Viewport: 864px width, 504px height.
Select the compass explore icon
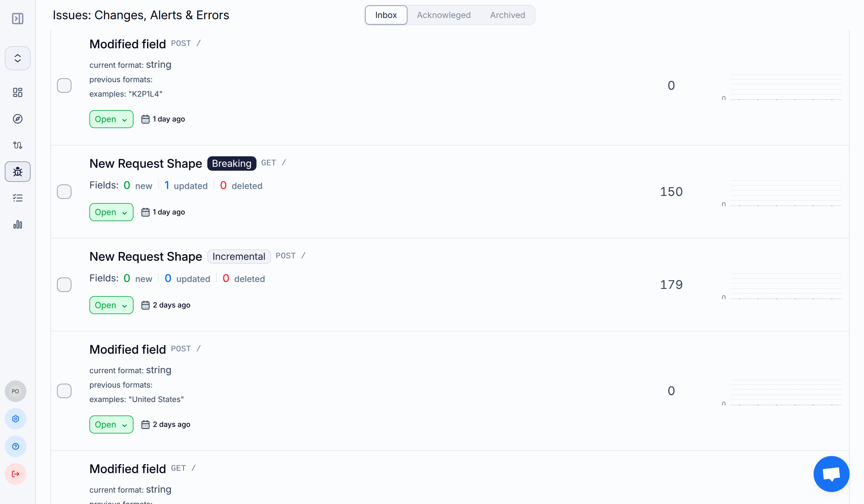click(17, 118)
